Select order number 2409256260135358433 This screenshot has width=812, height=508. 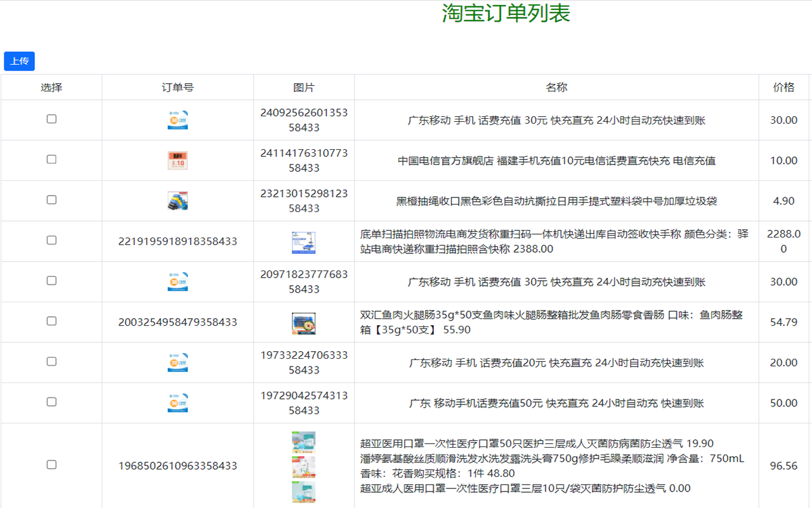click(304, 120)
